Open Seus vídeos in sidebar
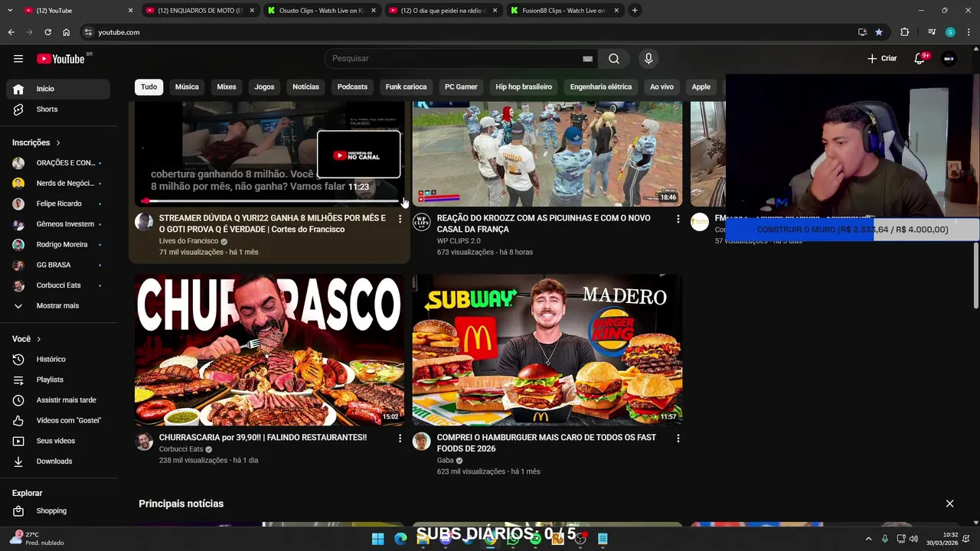The height and width of the screenshot is (551, 980). pyautogui.click(x=58, y=441)
